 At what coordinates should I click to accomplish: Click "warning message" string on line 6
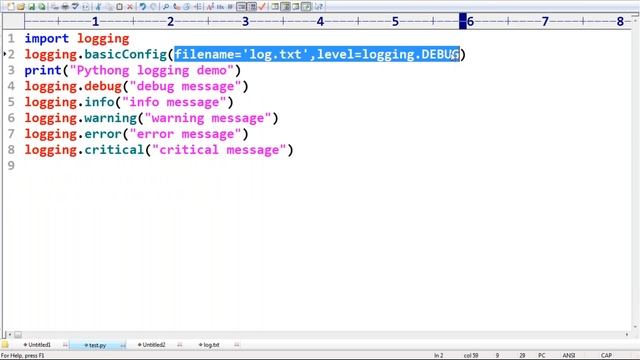(x=208, y=118)
